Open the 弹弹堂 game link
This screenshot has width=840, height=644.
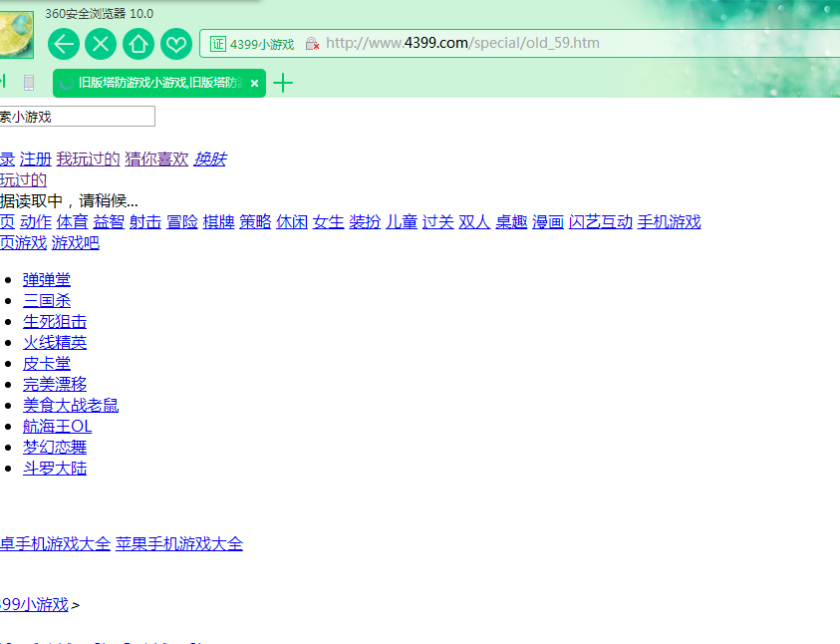(x=46, y=279)
